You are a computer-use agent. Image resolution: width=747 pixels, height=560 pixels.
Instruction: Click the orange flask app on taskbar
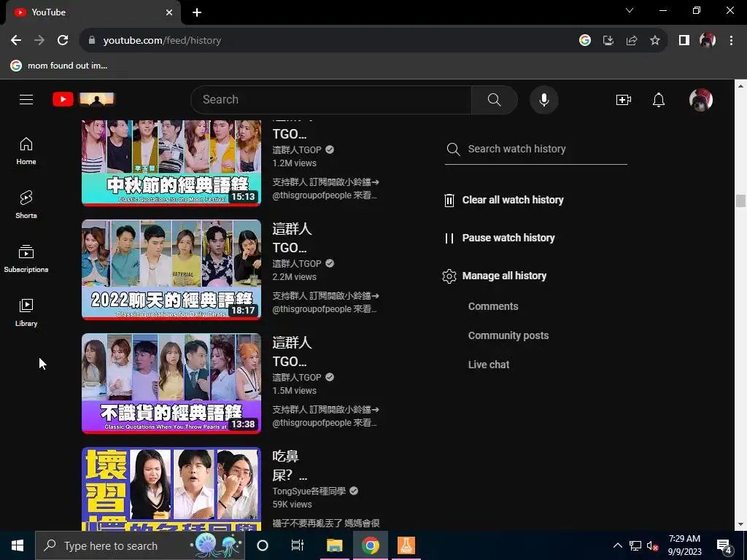pos(406,545)
